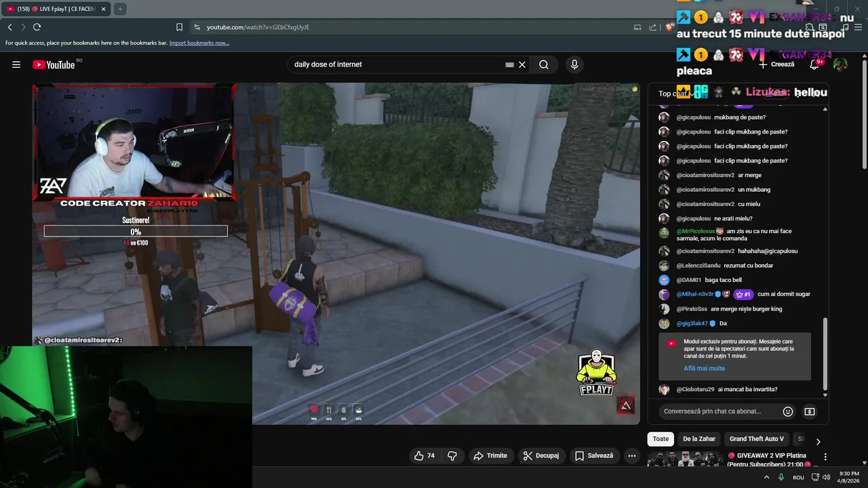
Task: Show hidden tray icons chevron
Action: (x=767, y=477)
